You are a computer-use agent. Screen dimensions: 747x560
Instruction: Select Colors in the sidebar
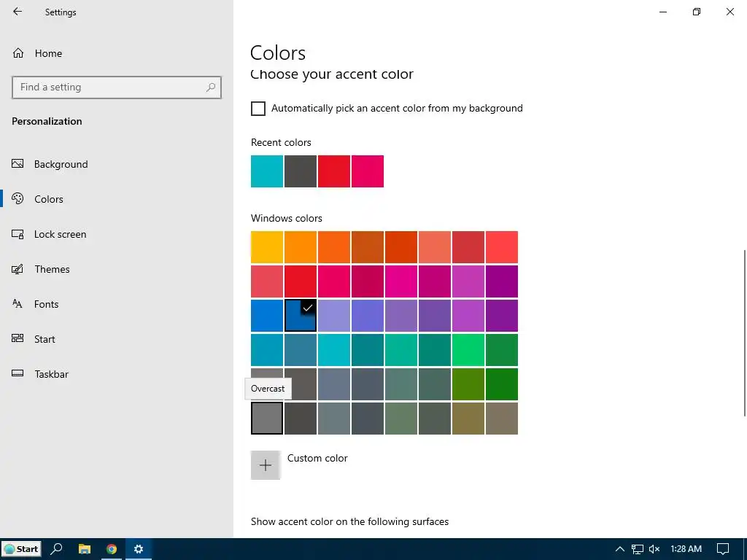coord(49,199)
